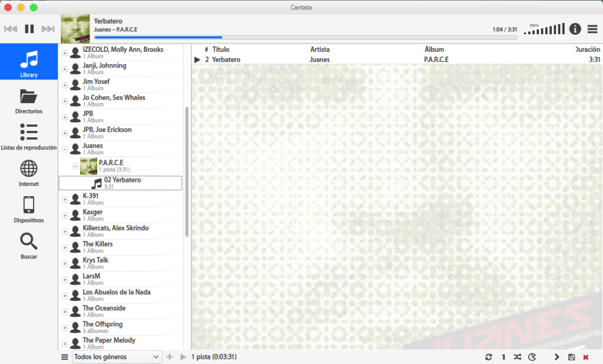Select the P.A.R.C.E album cover in the tree
603x364 pixels.
click(x=88, y=166)
